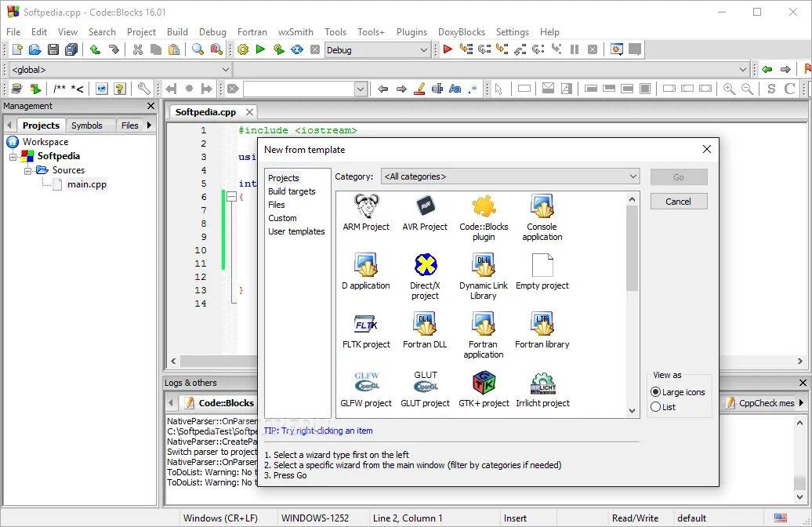Image resolution: width=812 pixels, height=527 pixels.
Task: Open the DoxyBlocks menu
Action: pyautogui.click(x=462, y=31)
